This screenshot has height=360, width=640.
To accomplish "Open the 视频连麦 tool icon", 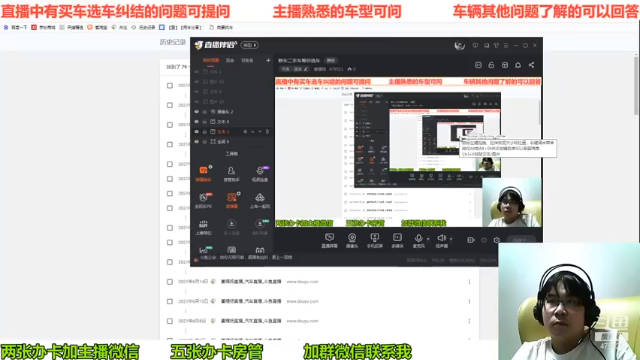I will click(260, 173).
